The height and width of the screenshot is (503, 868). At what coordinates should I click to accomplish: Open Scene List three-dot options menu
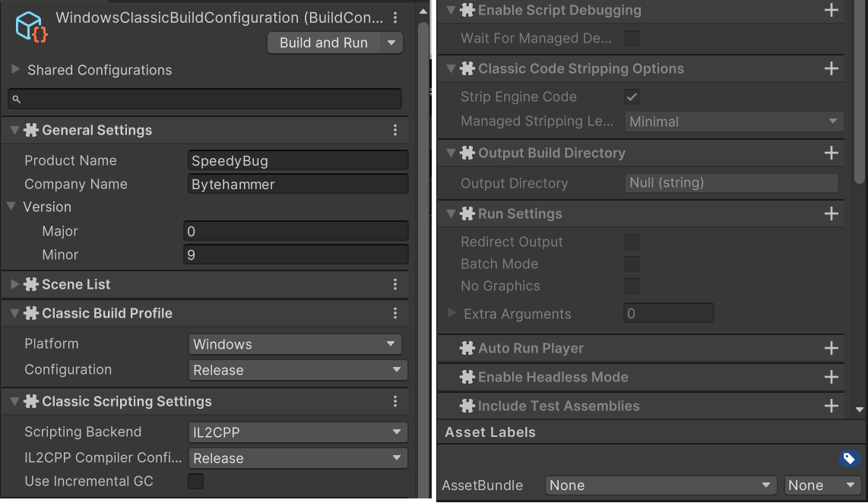[395, 284]
